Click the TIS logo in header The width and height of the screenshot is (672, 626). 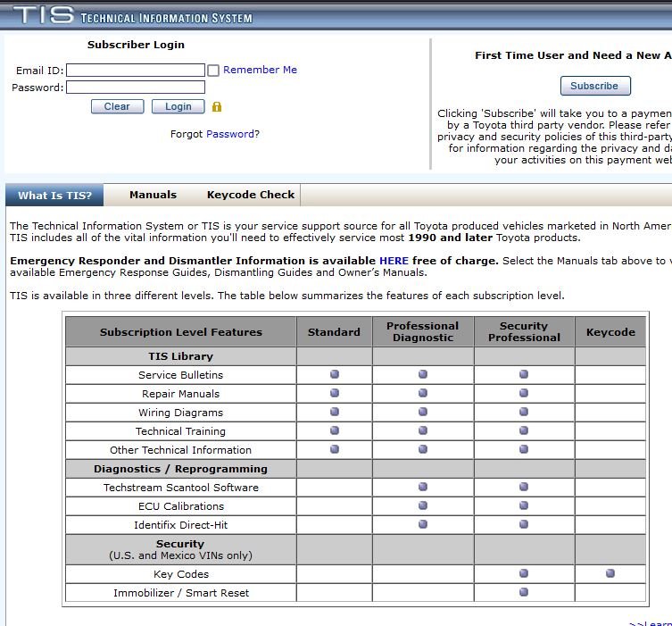point(44,14)
